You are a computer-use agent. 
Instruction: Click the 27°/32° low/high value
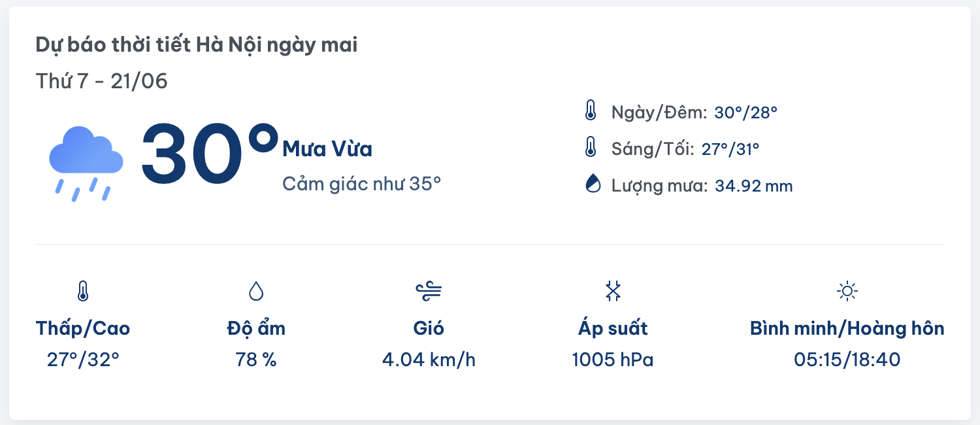(83, 360)
